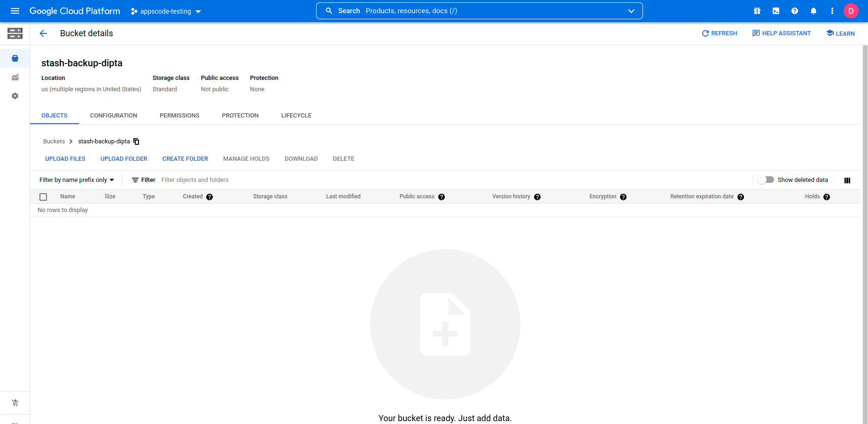Tick the select-all checkbox in table header

(43, 197)
